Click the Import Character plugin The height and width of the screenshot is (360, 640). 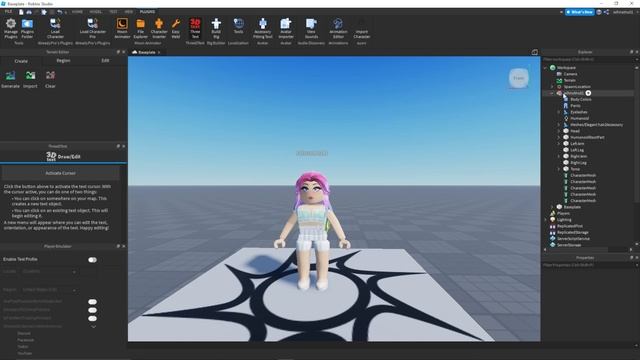pos(361,28)
